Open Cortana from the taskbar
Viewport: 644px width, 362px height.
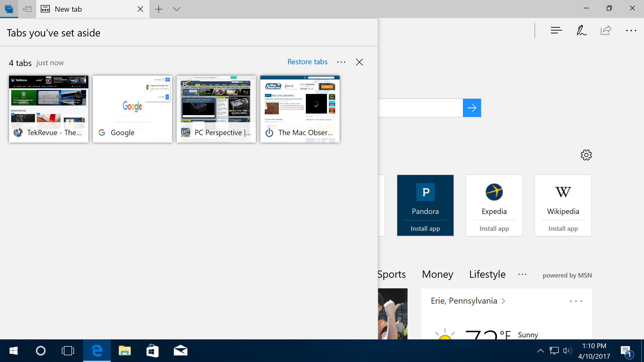coord(41,351)
